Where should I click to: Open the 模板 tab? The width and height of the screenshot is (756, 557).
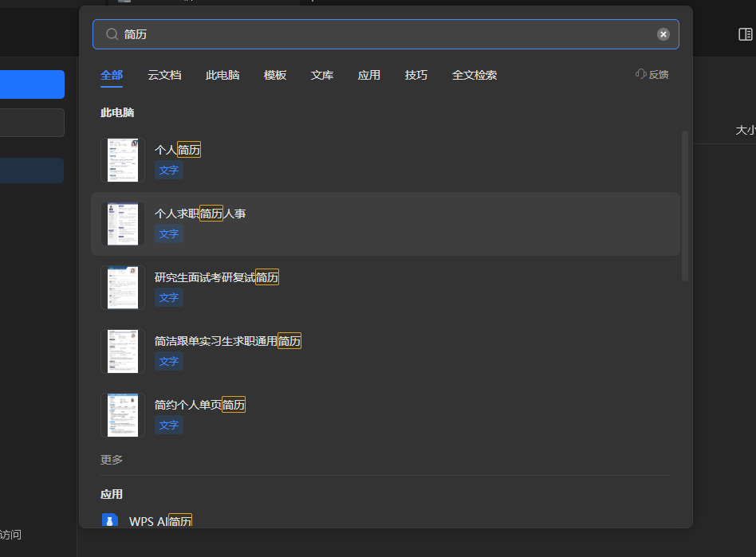coord(275,75)
